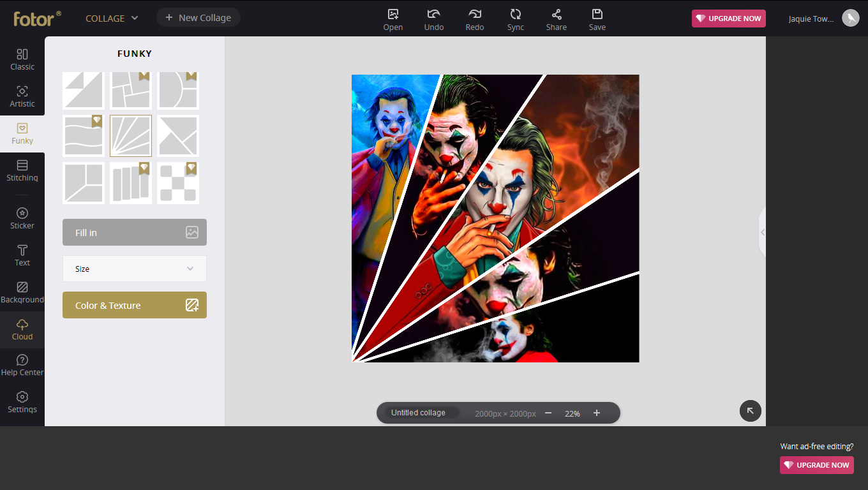The height and width of the screenshot is (490, 868).
Task: Click the Fill in button
Action: (x=135, y=232)
